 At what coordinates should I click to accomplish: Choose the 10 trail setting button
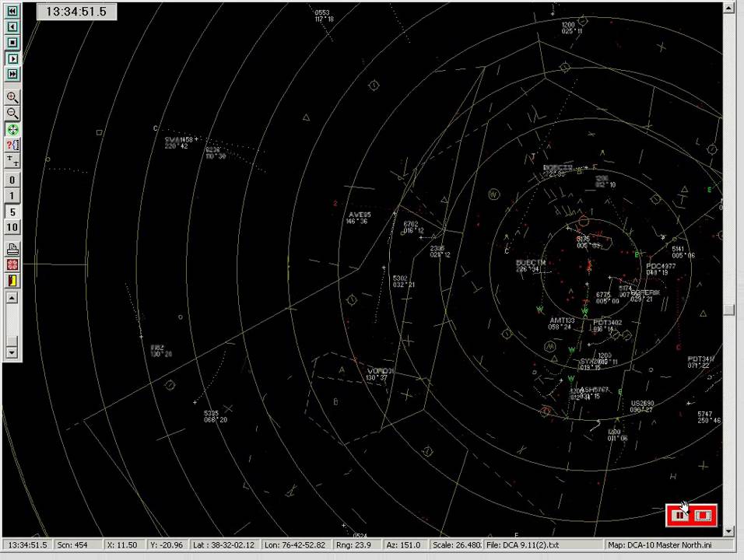point(12,227)
